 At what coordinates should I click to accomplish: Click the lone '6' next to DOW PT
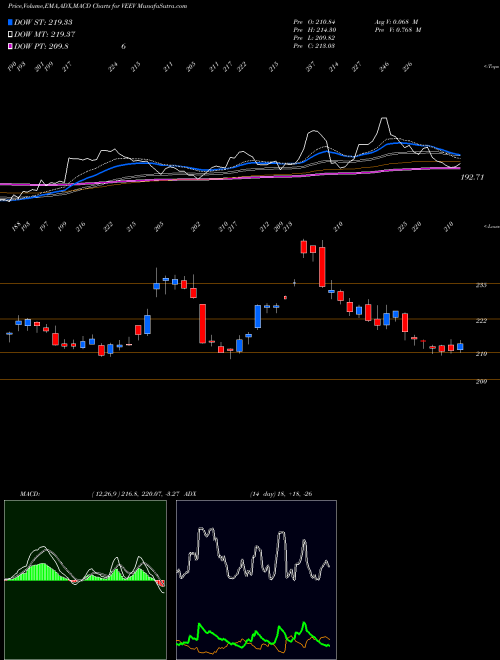123,46
